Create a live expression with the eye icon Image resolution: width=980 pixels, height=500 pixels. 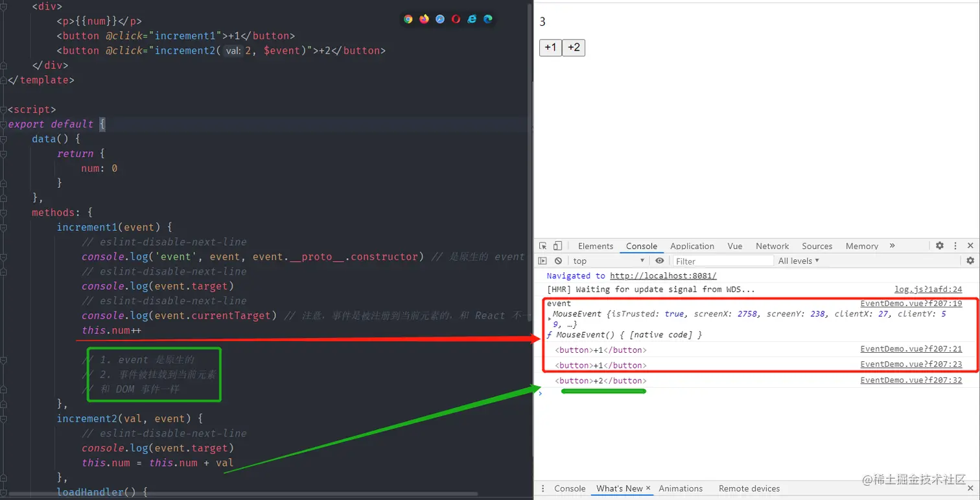[659, 261]
